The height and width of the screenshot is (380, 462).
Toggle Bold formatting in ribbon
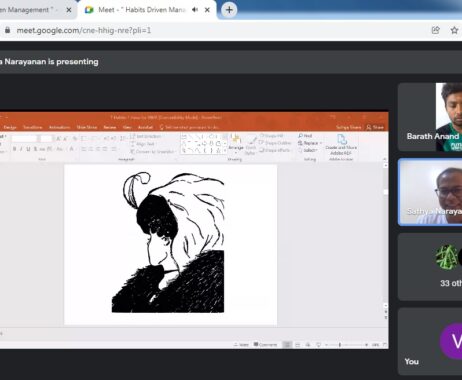[x=14, y=149]
